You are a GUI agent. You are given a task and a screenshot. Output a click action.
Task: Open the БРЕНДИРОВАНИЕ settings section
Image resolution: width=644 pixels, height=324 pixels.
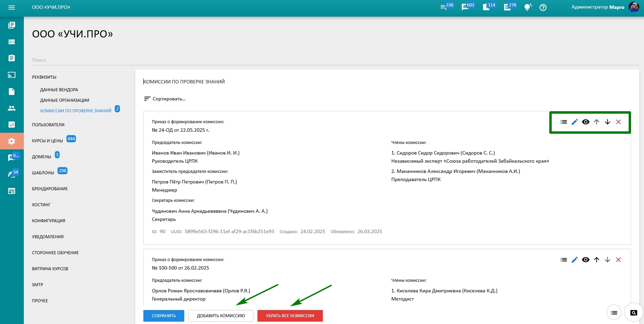(x=50, y=189)
